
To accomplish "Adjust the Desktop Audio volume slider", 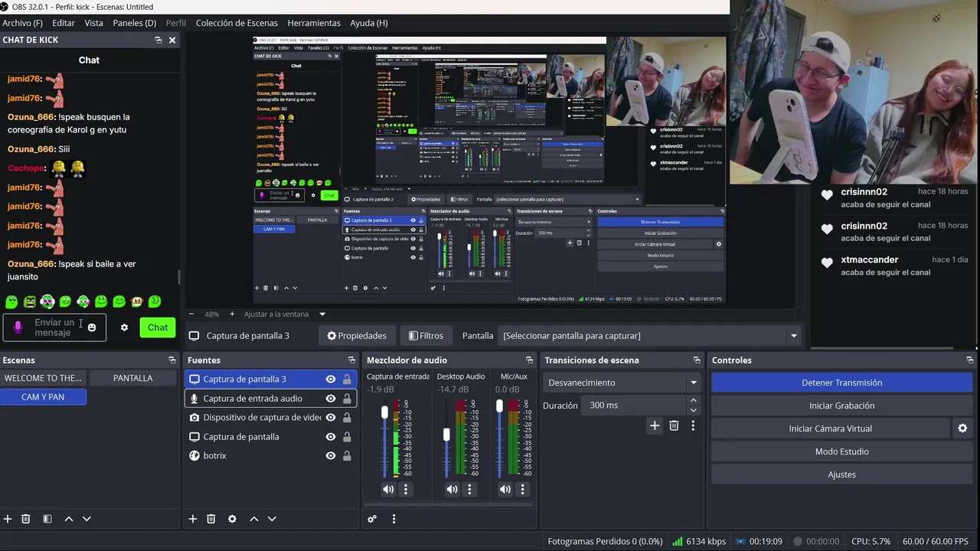I will [446, 434].
